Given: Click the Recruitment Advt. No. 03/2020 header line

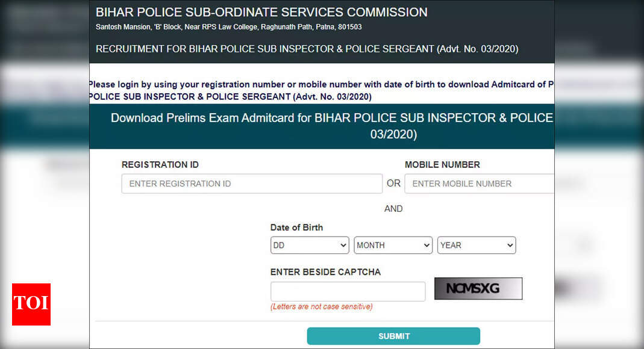Looking at the screenshot, I should (307, 49).
